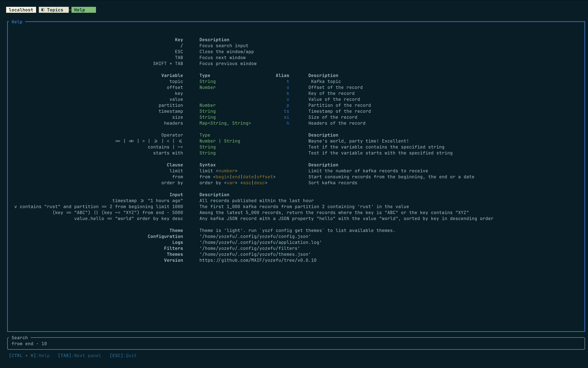Click the icon beside the Topics tab
Screen dimensions: 588x368
(43, 10)
